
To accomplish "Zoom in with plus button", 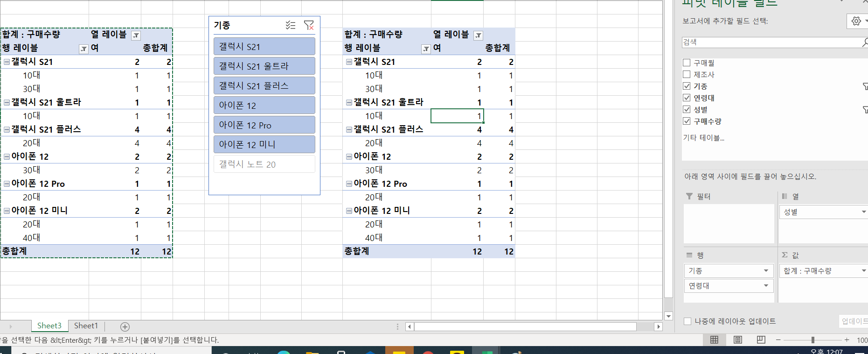I will (x=847, y=340).
